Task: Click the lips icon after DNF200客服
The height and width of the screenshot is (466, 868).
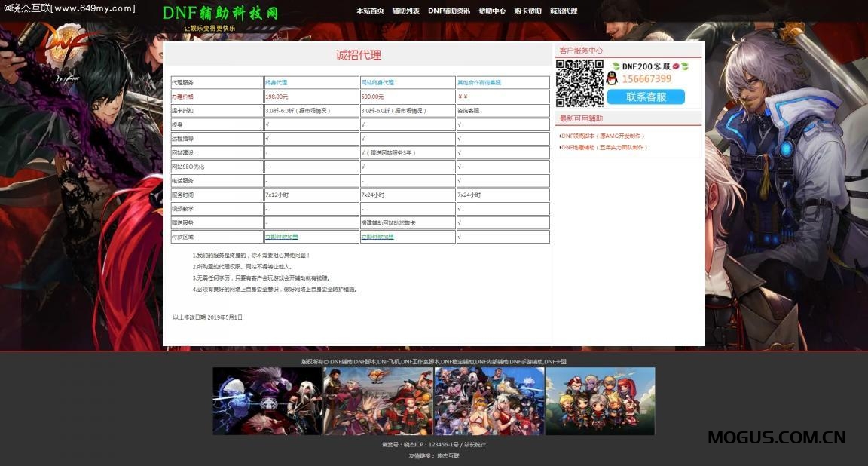Action: (675, 66)
